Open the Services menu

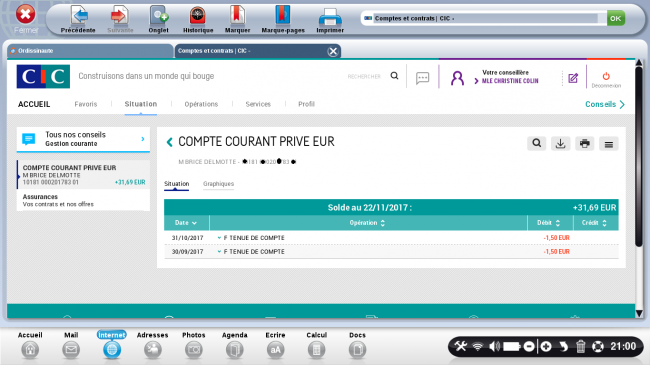258,104
